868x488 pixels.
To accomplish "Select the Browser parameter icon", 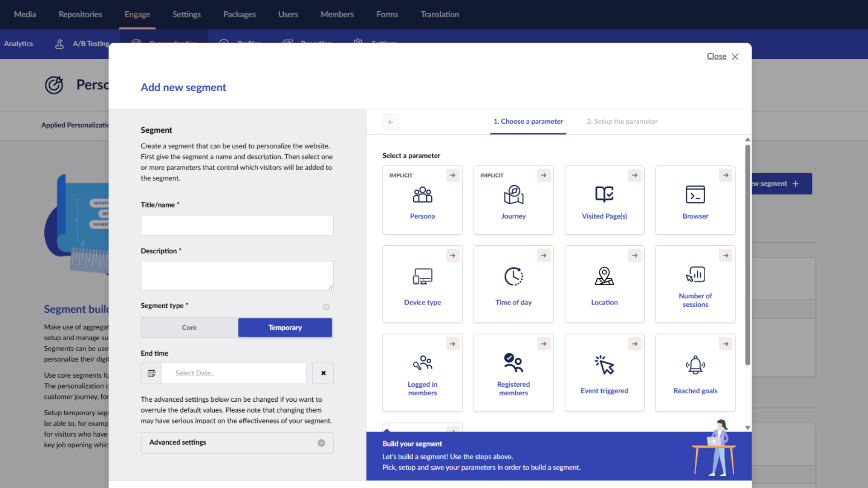I will 695,195.
